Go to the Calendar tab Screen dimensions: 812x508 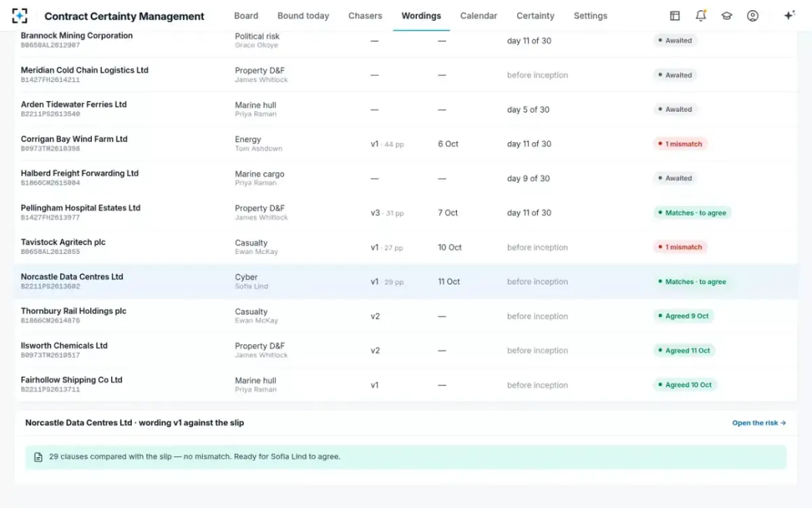pos(478,16)
